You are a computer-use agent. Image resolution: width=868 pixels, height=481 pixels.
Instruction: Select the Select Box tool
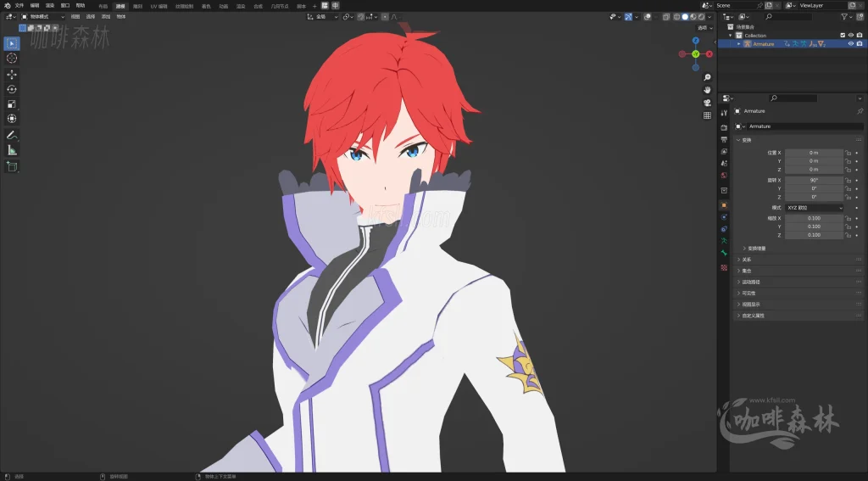pyautogui.click(x=12, y=43)
